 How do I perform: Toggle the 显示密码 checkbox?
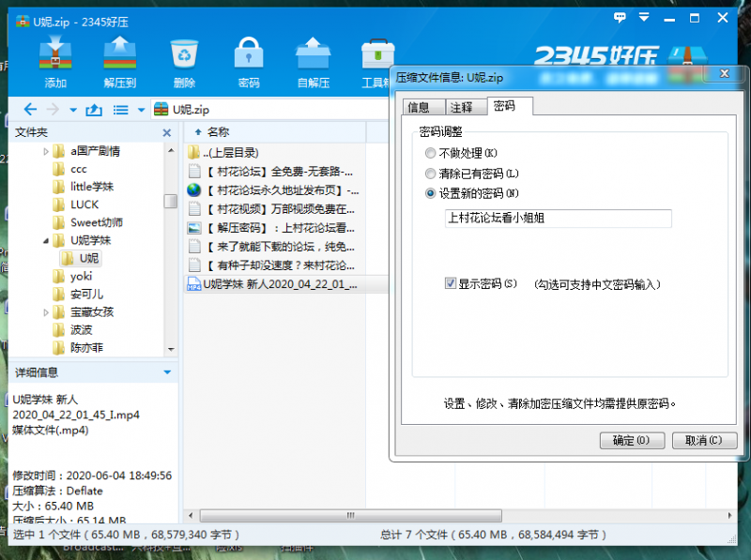pyautogui.click(x=452, y=283)
